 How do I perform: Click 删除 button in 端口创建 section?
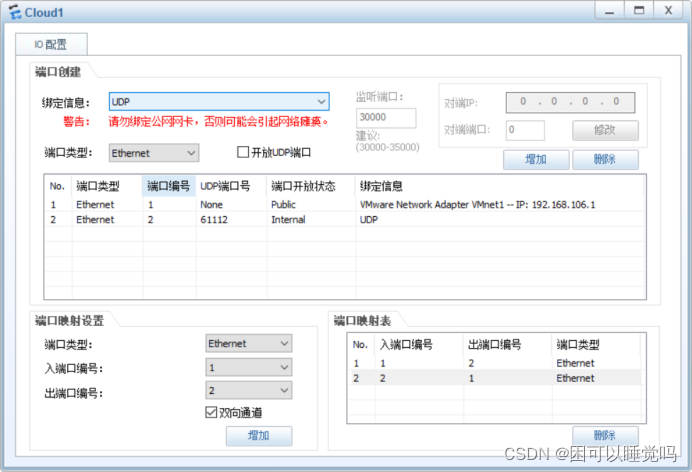coord(605,159)
